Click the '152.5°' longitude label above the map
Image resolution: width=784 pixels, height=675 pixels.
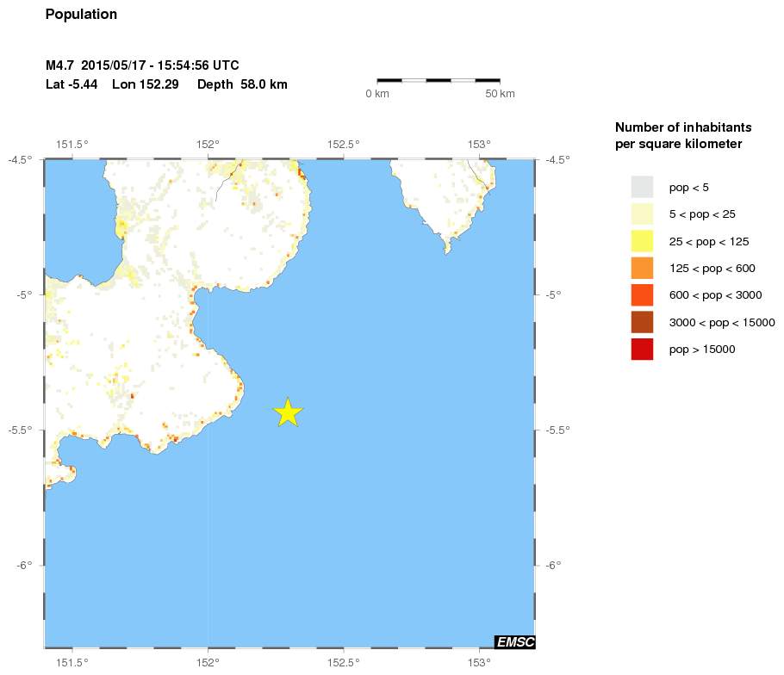click(344, 145)
